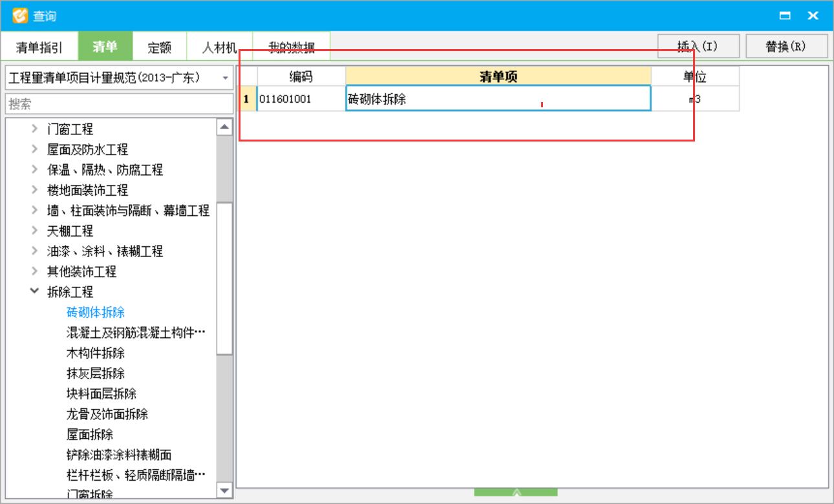Click the 编码 column header
834x504 pixels.
[x=301, y=76]
